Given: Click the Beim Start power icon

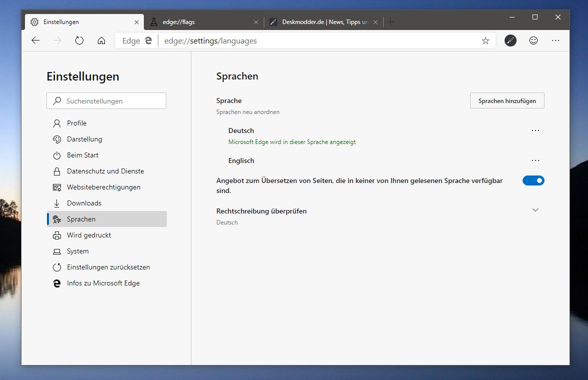Looking at the screenshot, I should [57, 155].
